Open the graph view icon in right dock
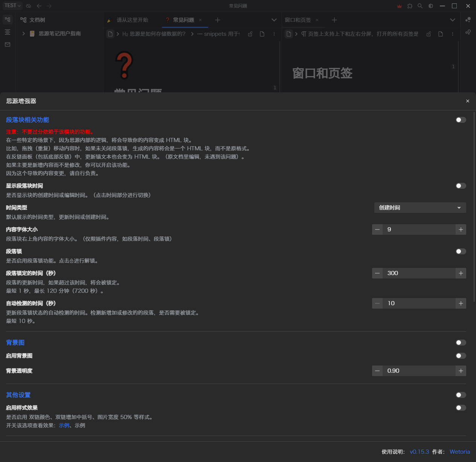 pyautogui.click(x=468, y=20)
